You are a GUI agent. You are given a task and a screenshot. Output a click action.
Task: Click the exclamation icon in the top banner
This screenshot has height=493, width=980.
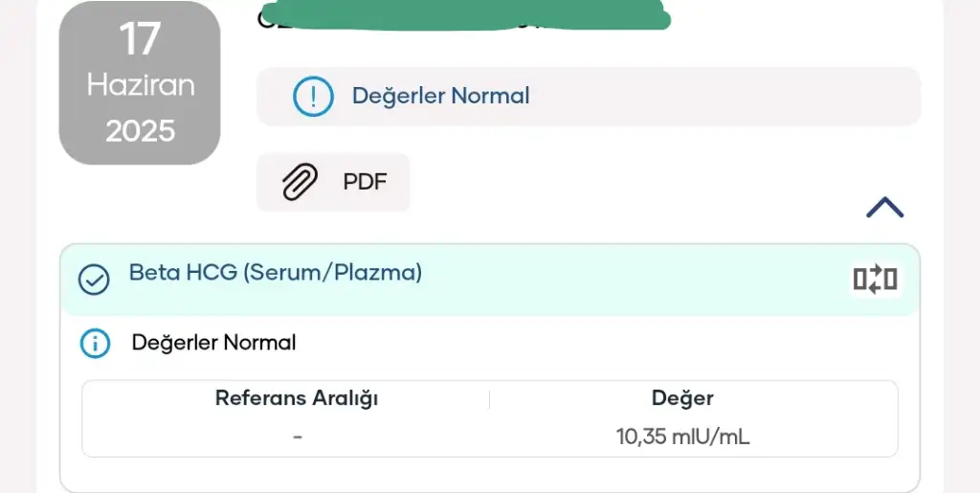click(x=313, y=97)
